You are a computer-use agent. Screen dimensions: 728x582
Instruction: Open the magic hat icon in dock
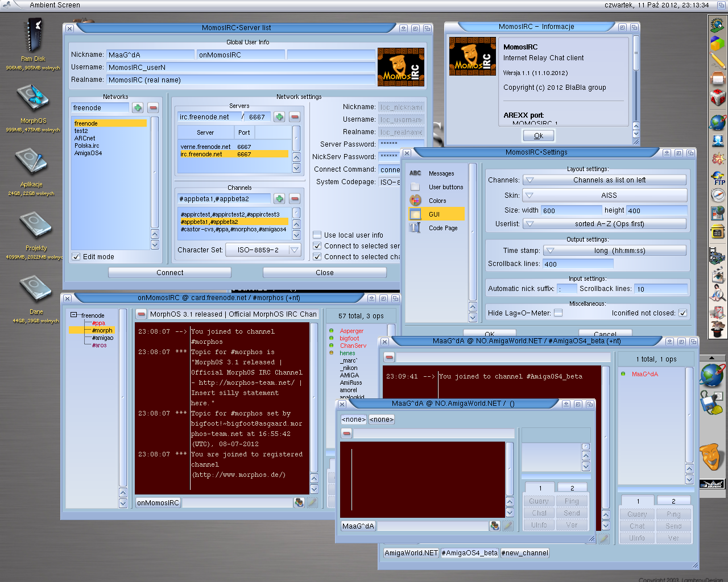(x=718, y=328)
